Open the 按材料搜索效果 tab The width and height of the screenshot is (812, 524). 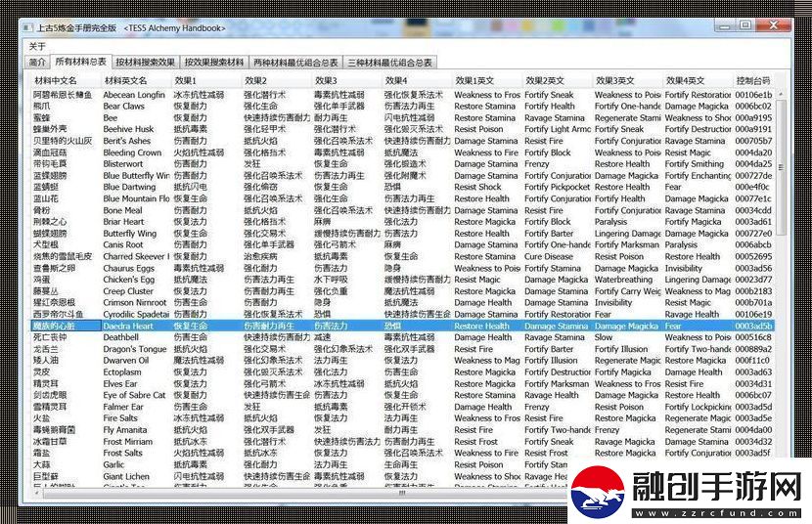point(145,63)
